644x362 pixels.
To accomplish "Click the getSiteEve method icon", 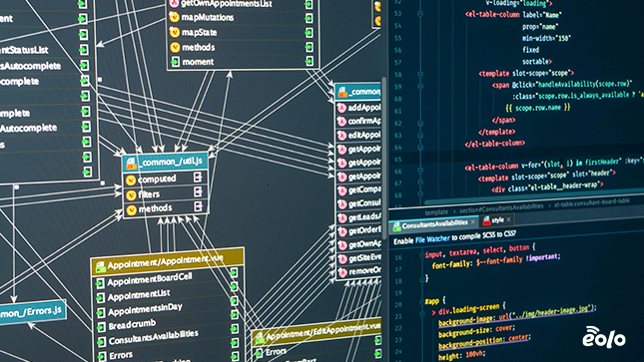I will tap(342, 259).
